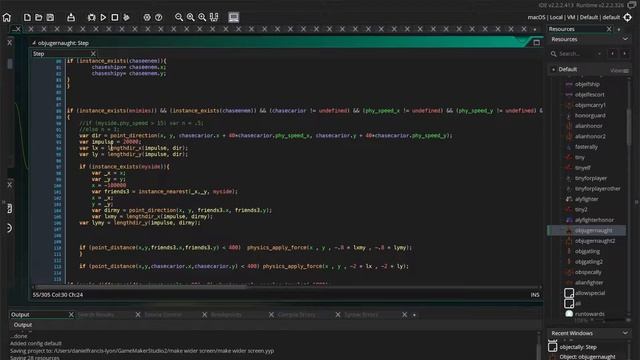This screenshot has height=360, width=640.
Task: Toggle docks visibility icon
Action: click(x=214, y=17)
